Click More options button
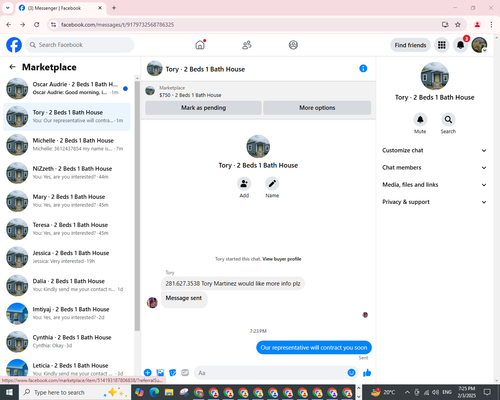The height and width of the screenshot is (400, 500). (x=317, y=108)
